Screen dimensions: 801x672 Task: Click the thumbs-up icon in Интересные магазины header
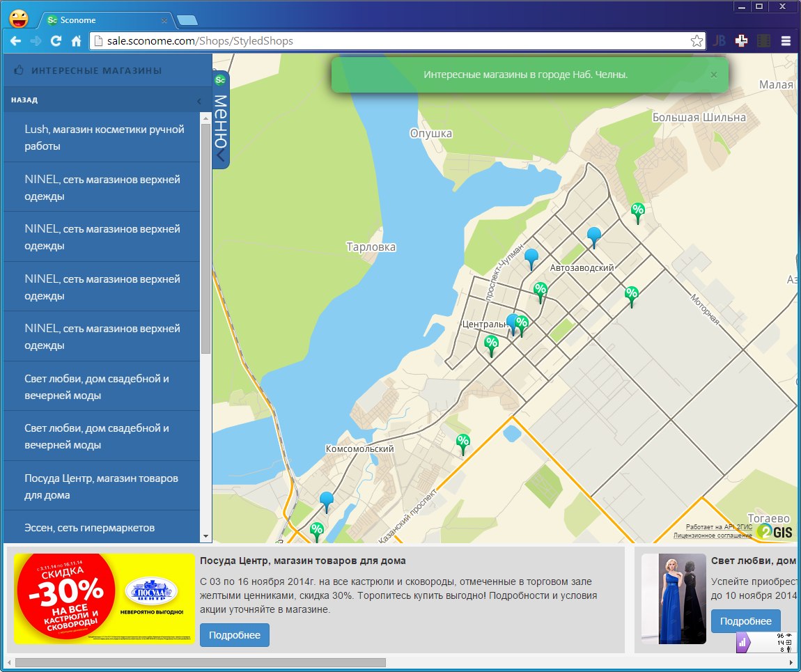tap(19, 70)
